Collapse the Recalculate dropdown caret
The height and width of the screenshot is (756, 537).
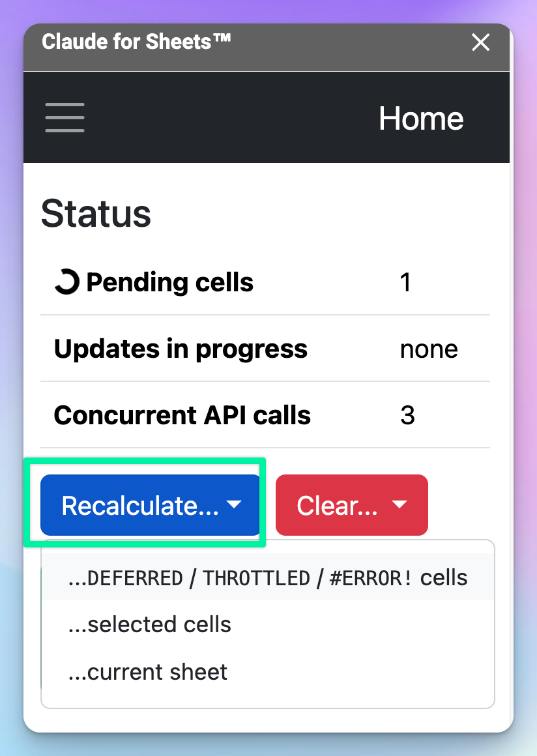click(233, 505)
